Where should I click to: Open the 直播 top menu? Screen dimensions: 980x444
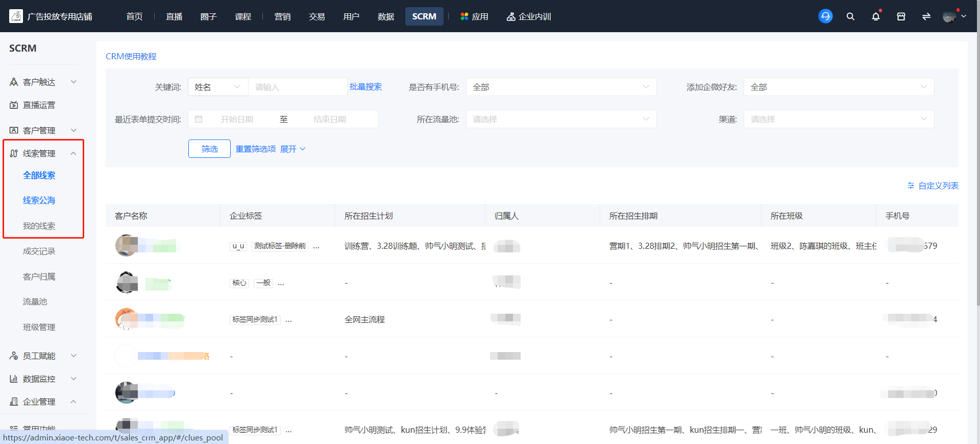pyautogui.click(x=174, y=16)
